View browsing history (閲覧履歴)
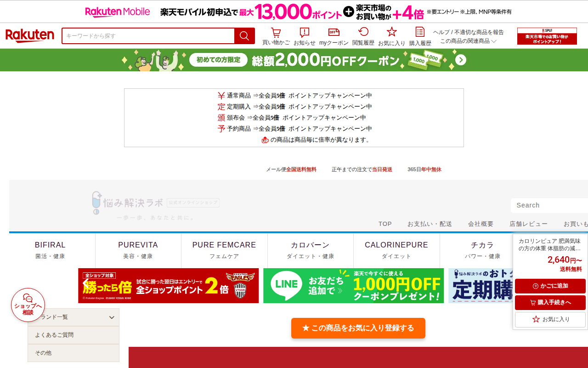Screen dimensions: 588x368 point(363,36)
